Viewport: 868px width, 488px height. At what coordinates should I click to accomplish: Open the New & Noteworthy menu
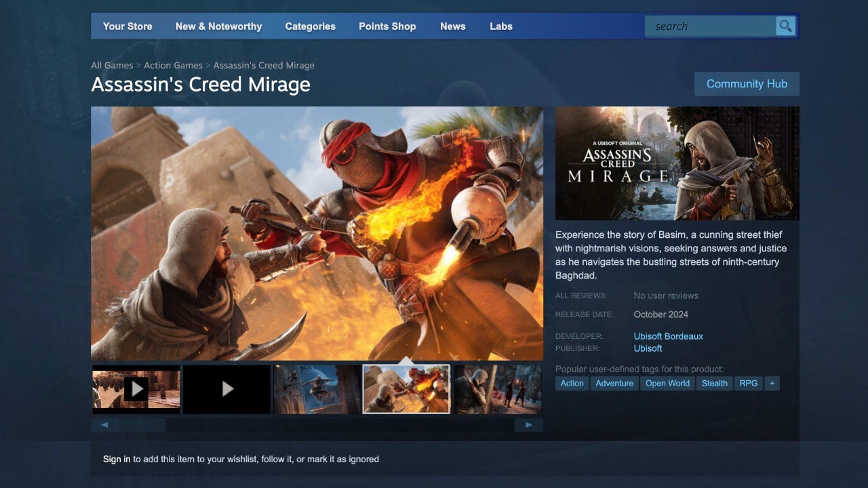click(x=218, y=26)
